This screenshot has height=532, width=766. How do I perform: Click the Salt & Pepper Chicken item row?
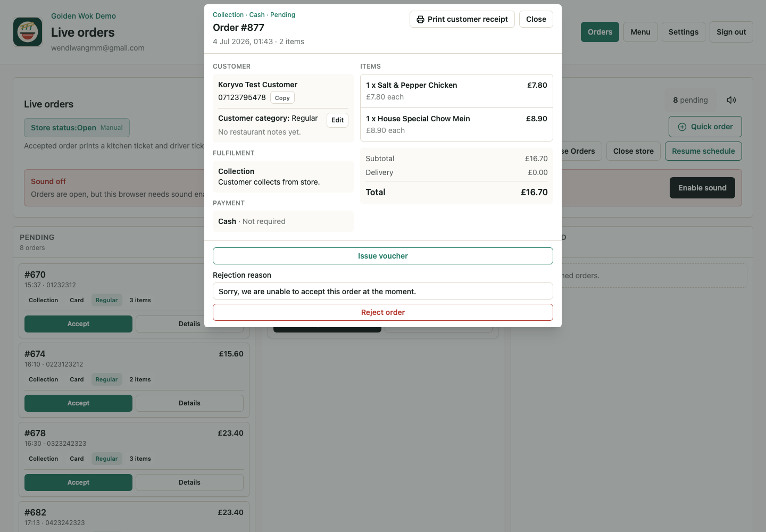[456, 91]
